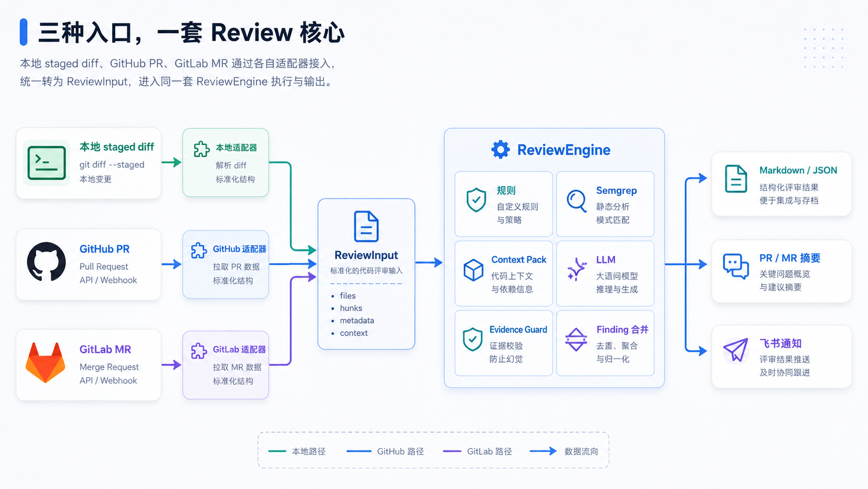The image size is (868, 489).
Task: Click the magnifier icon of Semgrep
Action: [576, 201]
